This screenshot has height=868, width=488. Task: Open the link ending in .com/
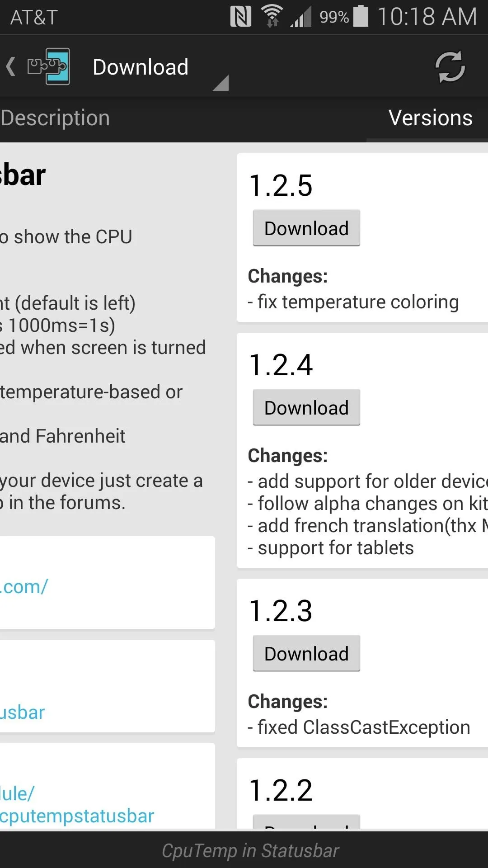tap(24, 586)
